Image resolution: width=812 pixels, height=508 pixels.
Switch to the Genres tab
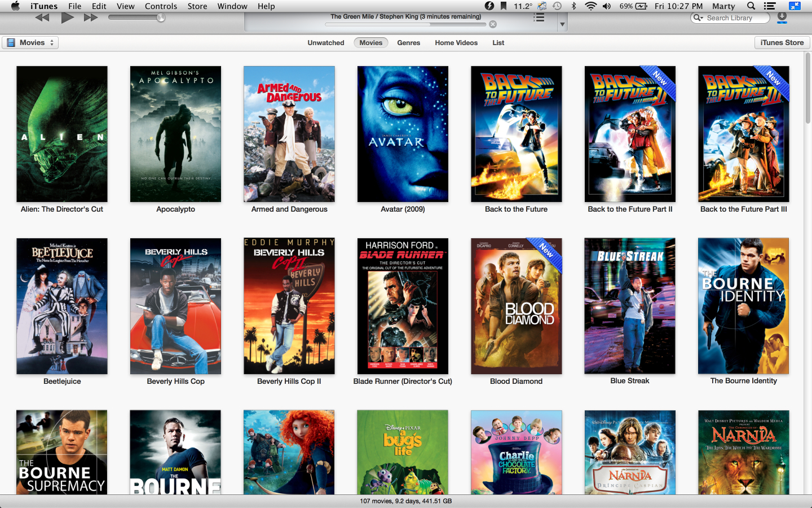pos(409,42)
